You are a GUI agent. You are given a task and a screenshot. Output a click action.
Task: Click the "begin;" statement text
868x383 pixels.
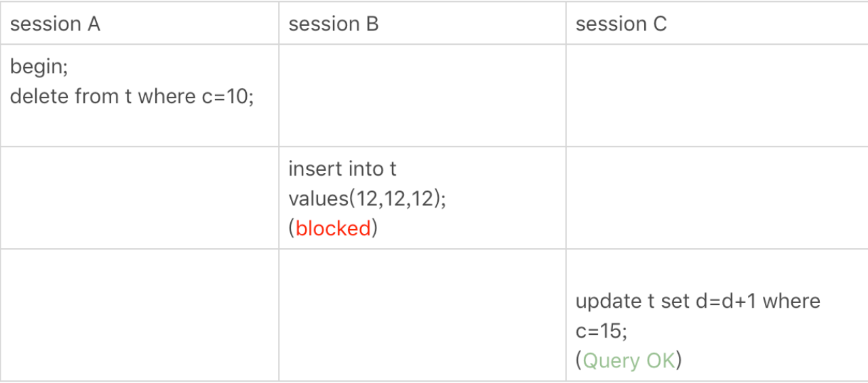tap(39, 66)
